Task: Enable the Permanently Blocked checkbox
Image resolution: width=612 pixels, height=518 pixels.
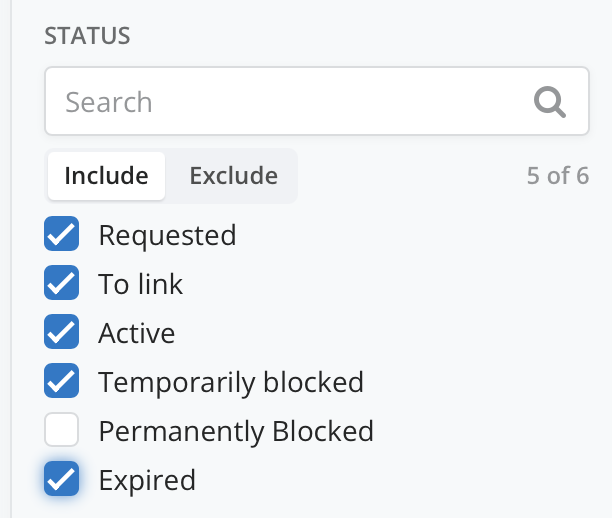Action: (x=62, y=431)
